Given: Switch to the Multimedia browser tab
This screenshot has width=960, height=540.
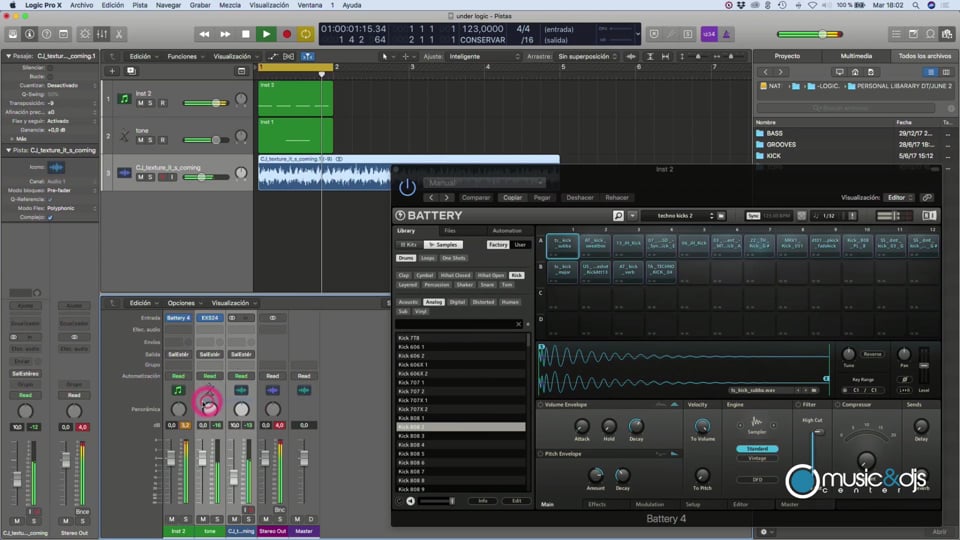Looking at the screenshot, I should [856, 56].
